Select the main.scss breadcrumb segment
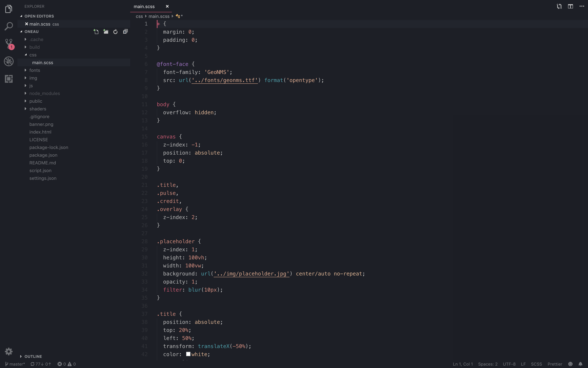The height and width of the screenshot is (368, 588). [159, 16]
